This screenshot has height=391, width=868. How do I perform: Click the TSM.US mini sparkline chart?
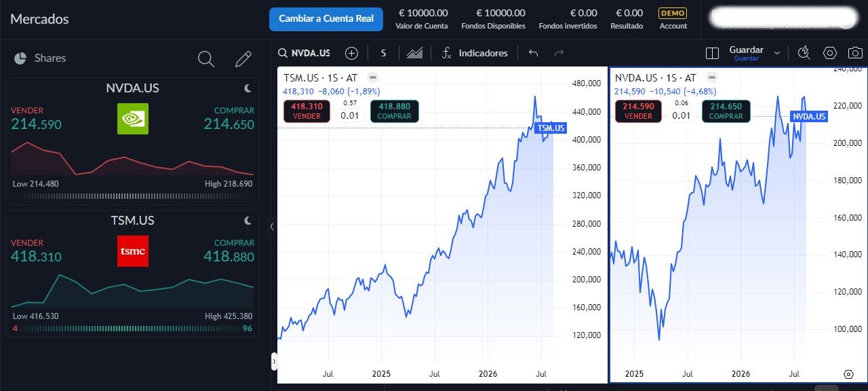(x=132, y=291)
